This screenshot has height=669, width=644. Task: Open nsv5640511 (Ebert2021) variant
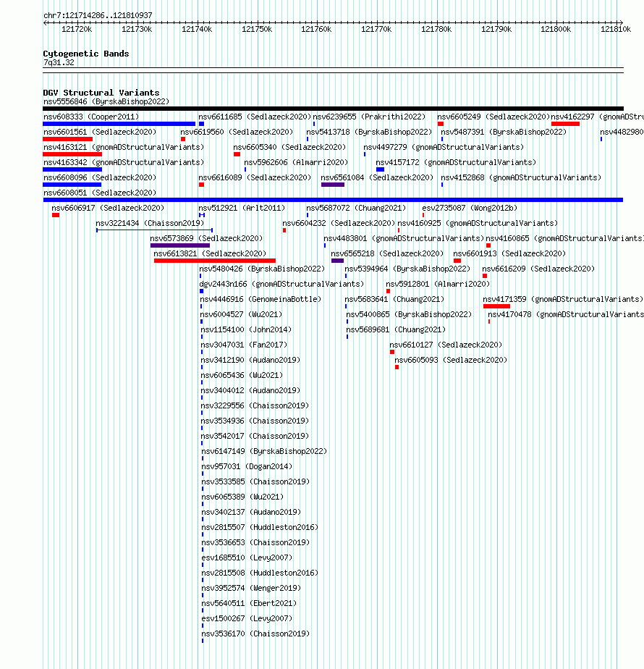click(x=249, y=603)
